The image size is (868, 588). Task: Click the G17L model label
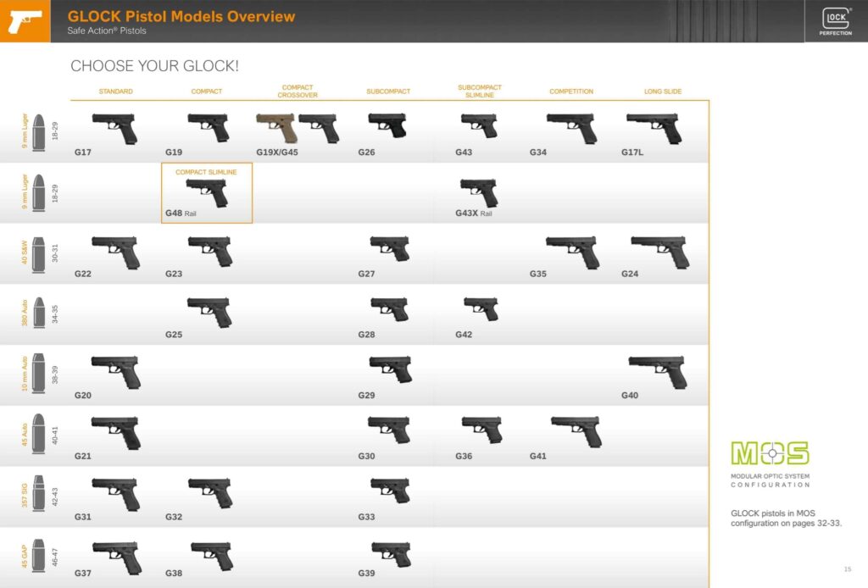pyautogui.click(x=632, y=153)
